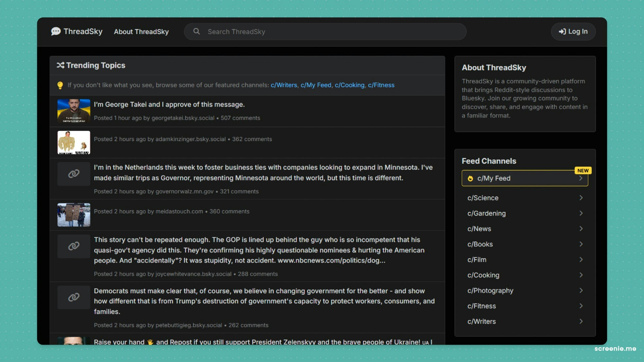Viewport: 644px width, 362px height.
Task: Open the c/Fitness featured channel link
Action: (x=381, y=85)
